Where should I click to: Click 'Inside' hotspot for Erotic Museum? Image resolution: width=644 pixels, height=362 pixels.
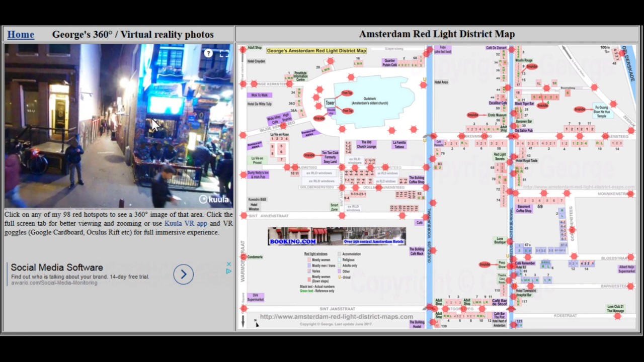(x=472, y=115)
